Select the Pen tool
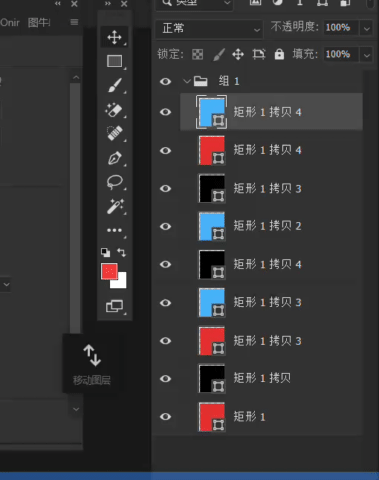The width and height of the screenshot is (379, 480). pyautogui.click(x=114, y=158)
